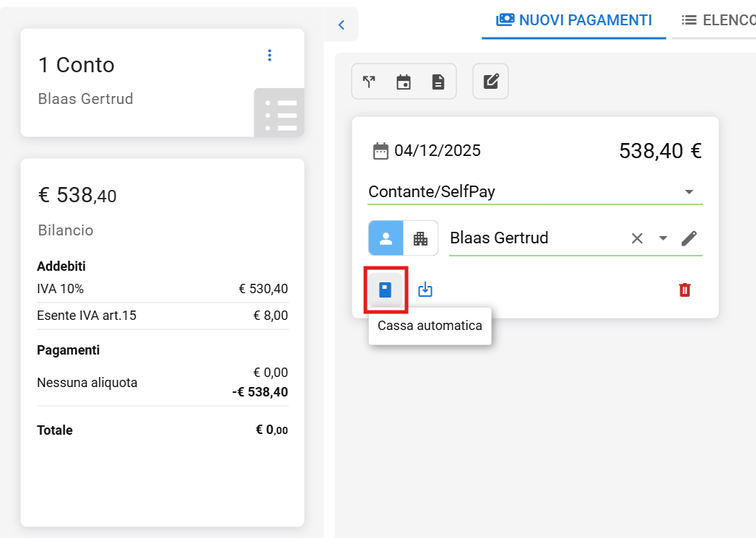Click the payment date 04/12/2025

click(x=436, y=151)
